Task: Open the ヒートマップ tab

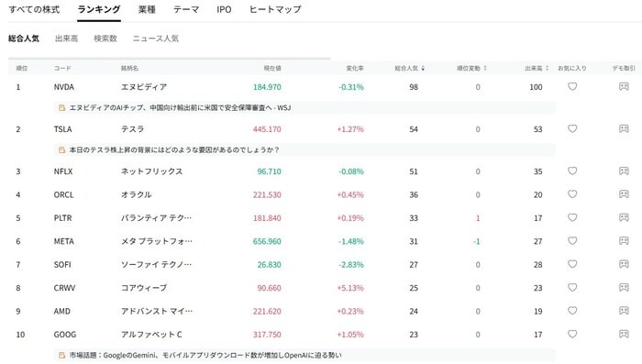Action: pyautogui.click(x=275, y=9)
